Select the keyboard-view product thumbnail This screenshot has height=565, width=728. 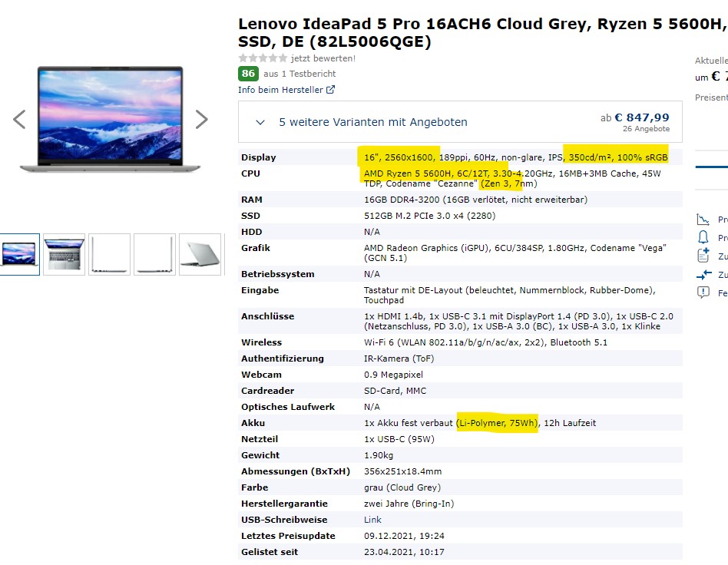[x=66, y=255]
